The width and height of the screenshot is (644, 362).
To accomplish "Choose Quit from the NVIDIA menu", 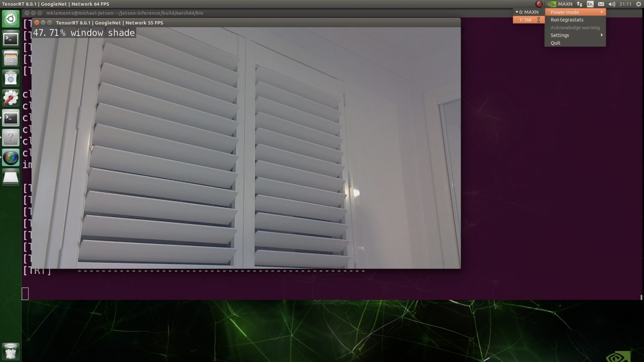I will [x=555, y=43].
